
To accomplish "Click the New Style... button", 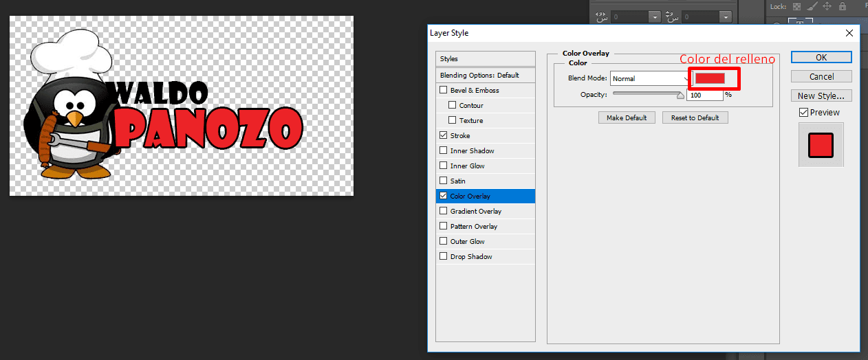I will click(821, 95).
